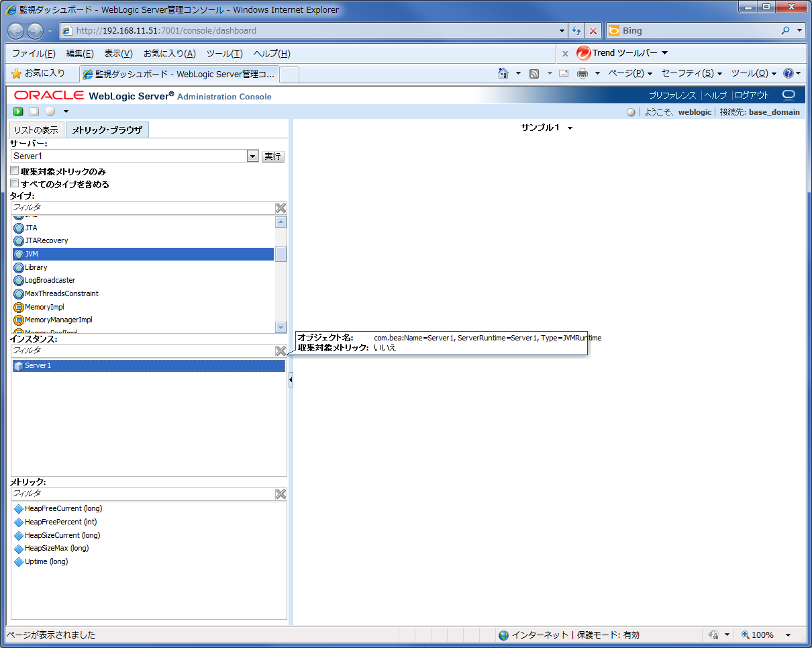Click into the タイプ filter input field
This screenshot has height=648, width=812.
tap(142, 208)
